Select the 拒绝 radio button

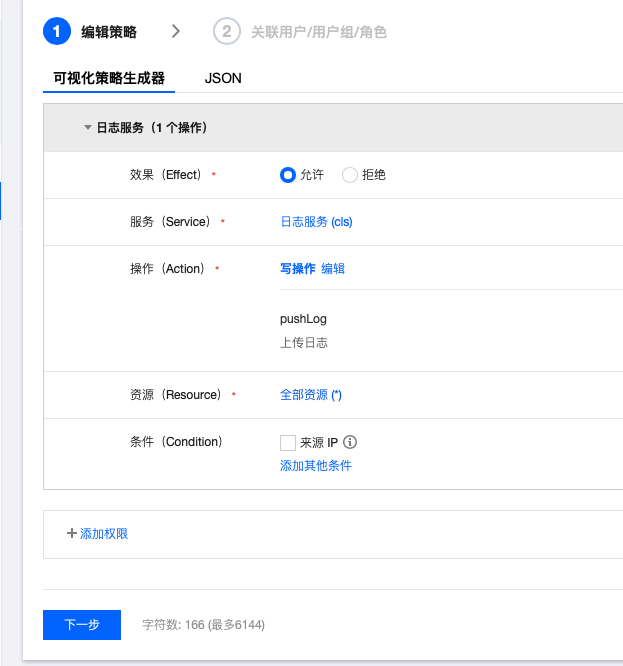pyautogui.click(x=350, y=175)
